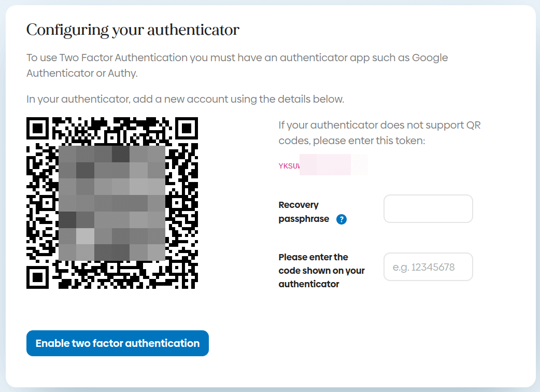The image size is (540, 392).
Task: Click the word 'Authy' in the description
Action: point(122,73)
